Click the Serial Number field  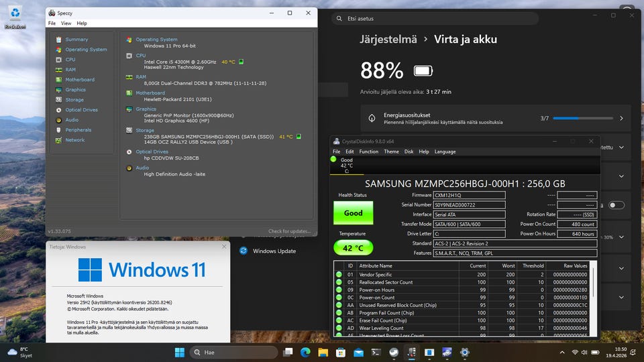pos(469,205)
